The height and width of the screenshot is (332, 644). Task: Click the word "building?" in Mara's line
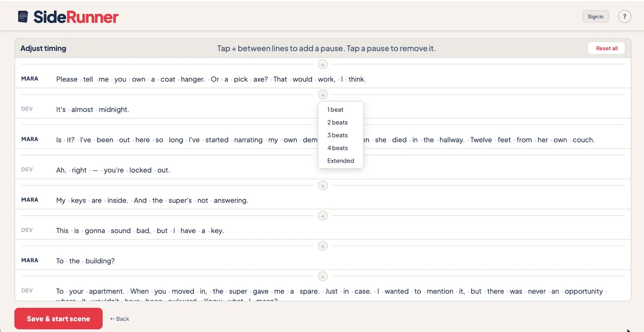click(x=100, y=261)
